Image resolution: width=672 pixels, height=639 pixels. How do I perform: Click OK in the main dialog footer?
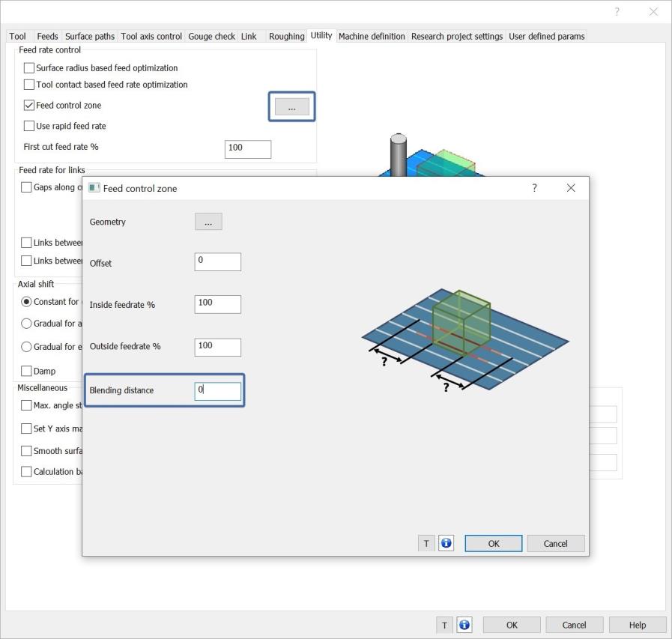click(x=512, y=625)
